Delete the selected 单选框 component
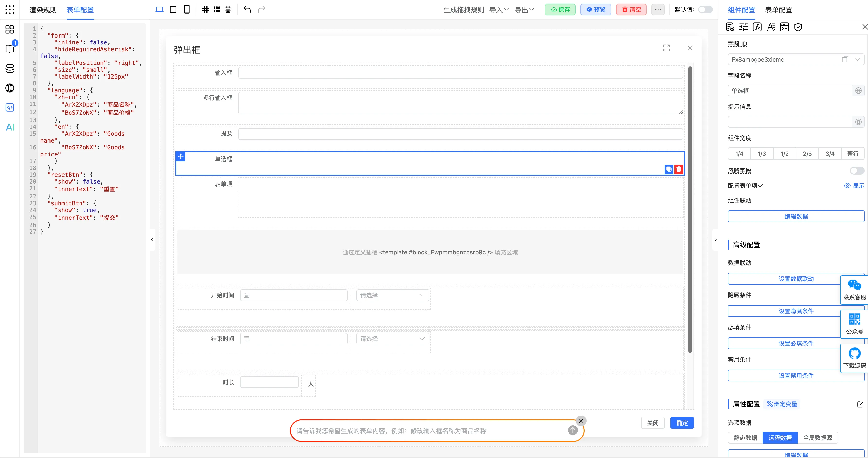 click(x=679, y=169)
